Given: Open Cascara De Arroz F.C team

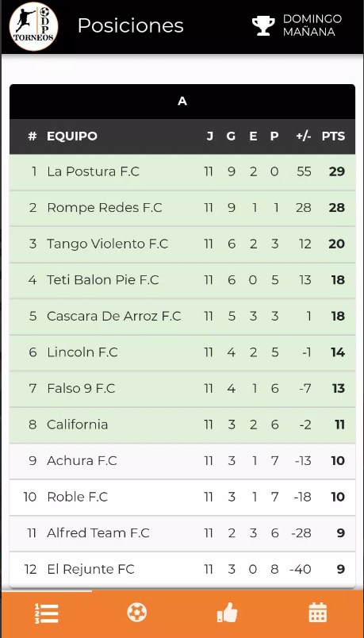Looking at the screenshot, I should click(x=114, y=317).
